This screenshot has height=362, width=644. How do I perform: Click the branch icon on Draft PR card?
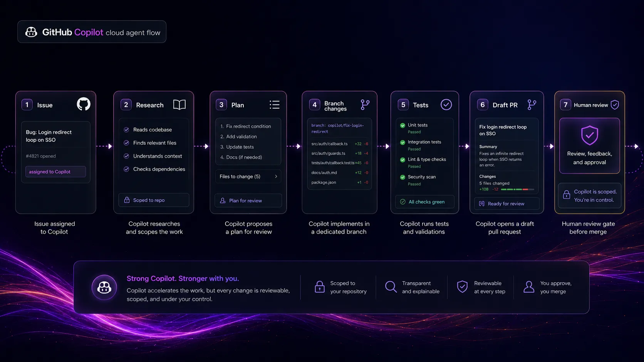[x=532, y=105]
